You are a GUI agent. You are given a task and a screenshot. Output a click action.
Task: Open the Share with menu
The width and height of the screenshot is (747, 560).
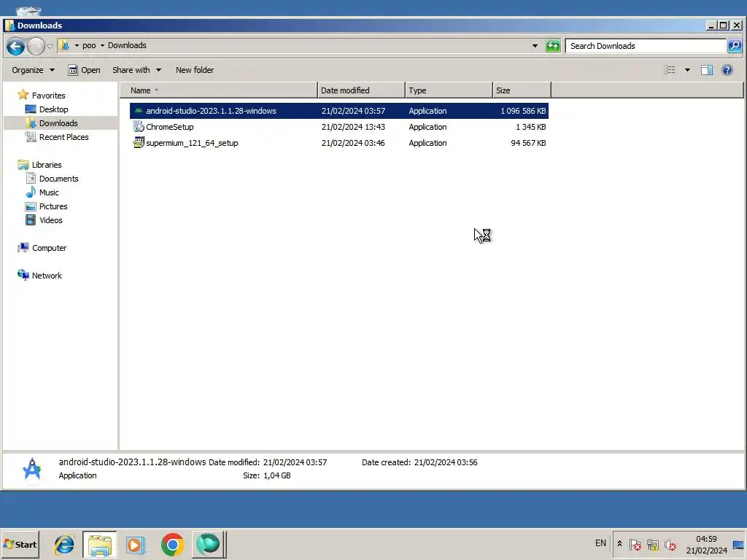[136, 70]
